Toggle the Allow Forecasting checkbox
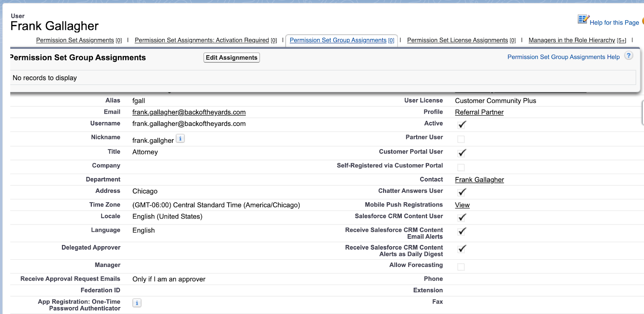 pyautogui.click(x=461, y=267)
